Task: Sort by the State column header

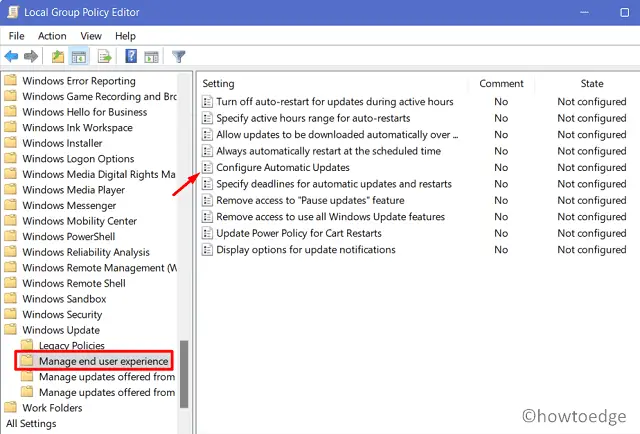Action: [x=592, y=83]
